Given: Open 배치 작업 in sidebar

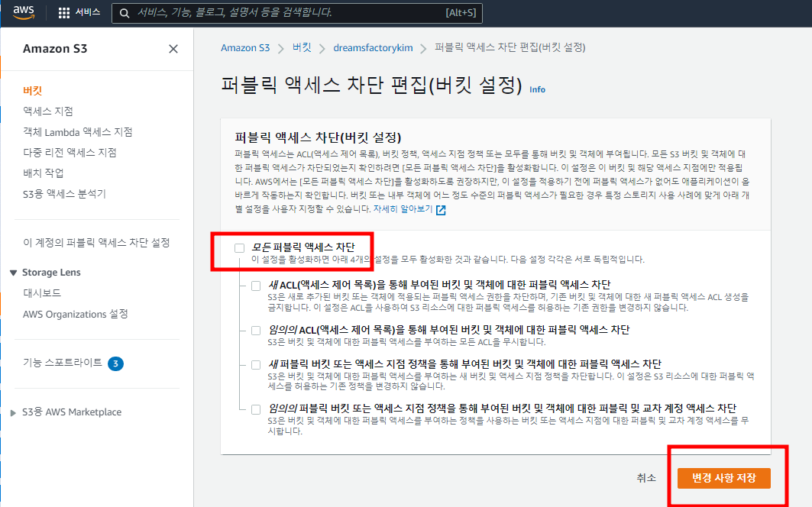Looking at the screenshot, I should click(x=43, y=173).
